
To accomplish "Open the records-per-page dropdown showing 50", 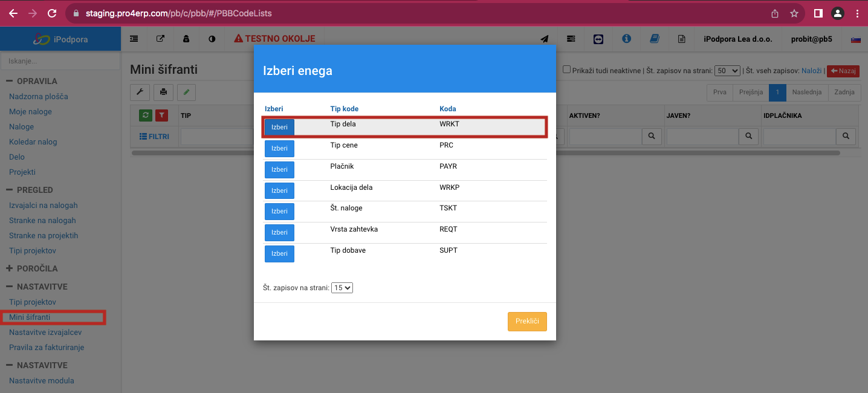I will (x=727, y=71).
